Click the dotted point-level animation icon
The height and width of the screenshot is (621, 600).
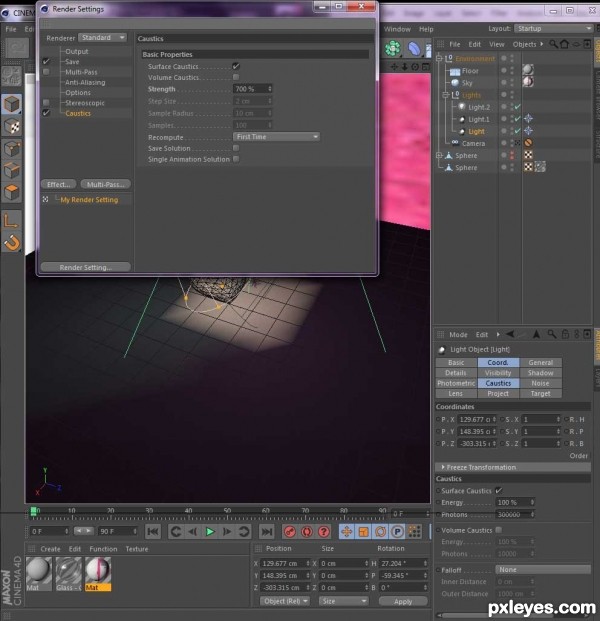coord(414,531)
